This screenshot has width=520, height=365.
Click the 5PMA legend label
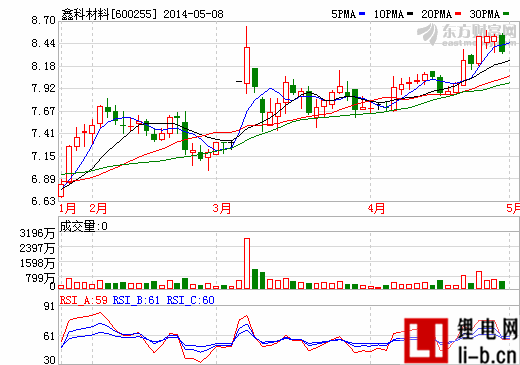click(x=344, y=14)
